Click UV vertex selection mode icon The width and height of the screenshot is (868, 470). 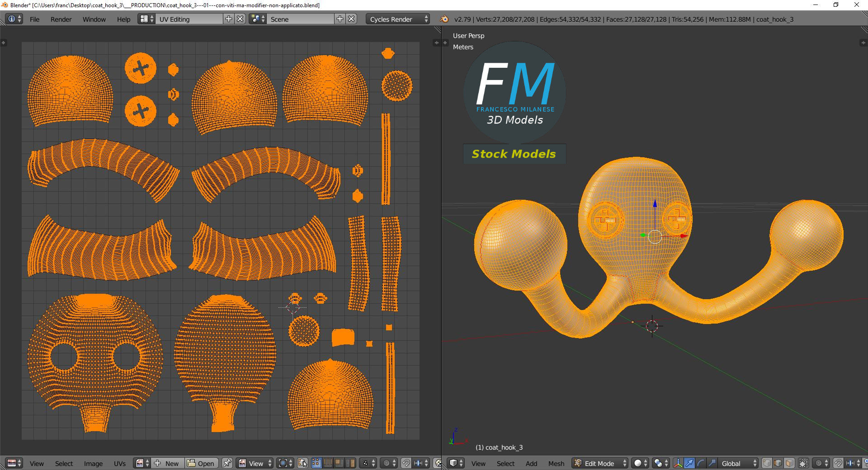[316, 463]
